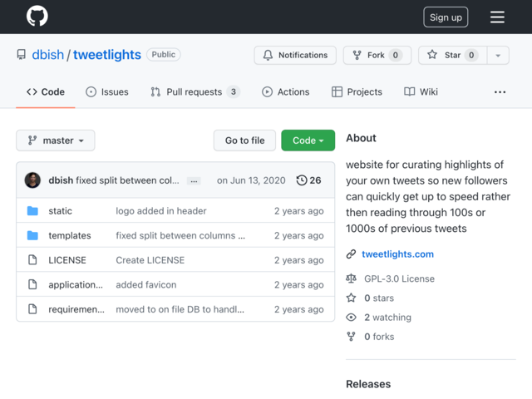Open the 2 watching link
This screenshot has width=532, height=399.
click(x=388, y=318)
